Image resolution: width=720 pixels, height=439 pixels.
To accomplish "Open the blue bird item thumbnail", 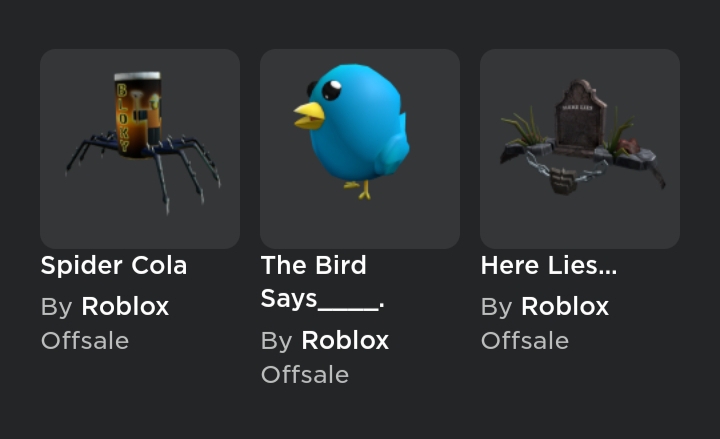I will [360, 149].
